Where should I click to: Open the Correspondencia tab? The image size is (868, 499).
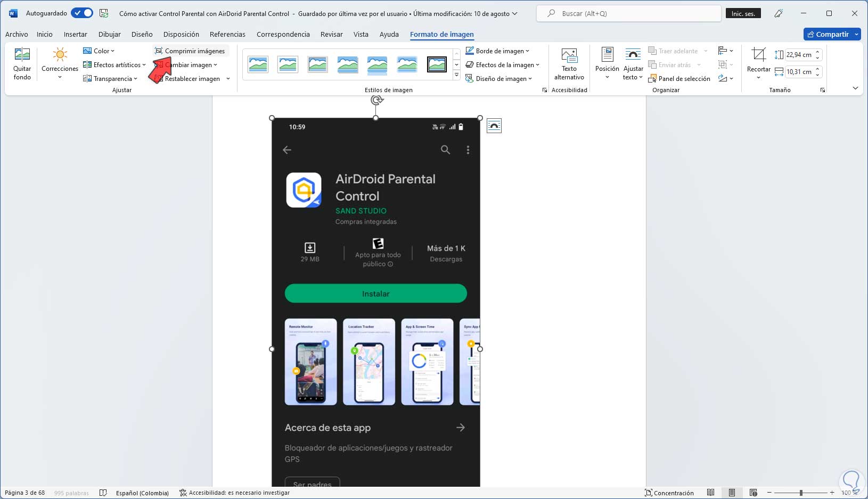[283, 35]
